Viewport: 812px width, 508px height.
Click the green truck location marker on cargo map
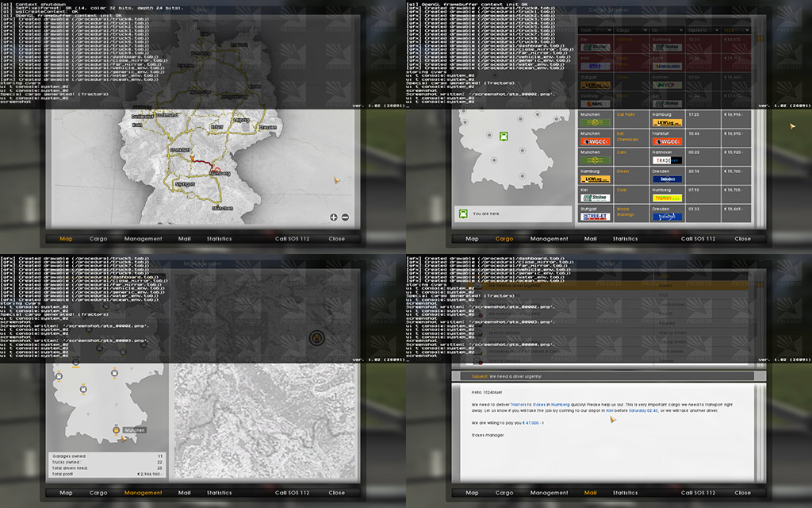504,136
